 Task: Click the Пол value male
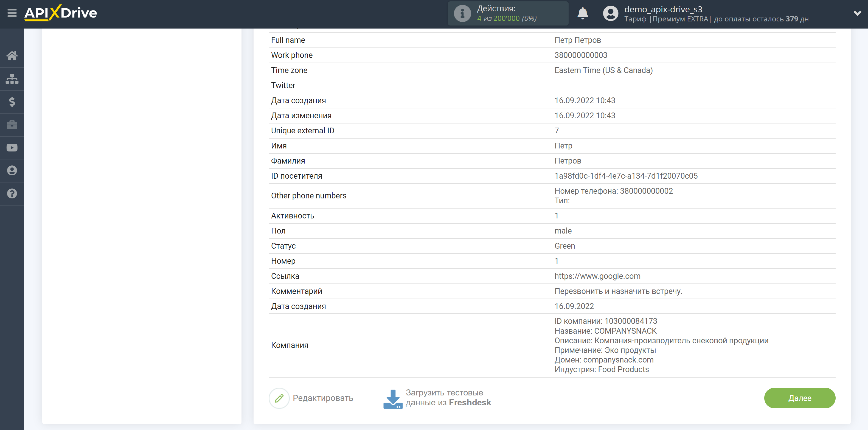click(x=563, y=231)
